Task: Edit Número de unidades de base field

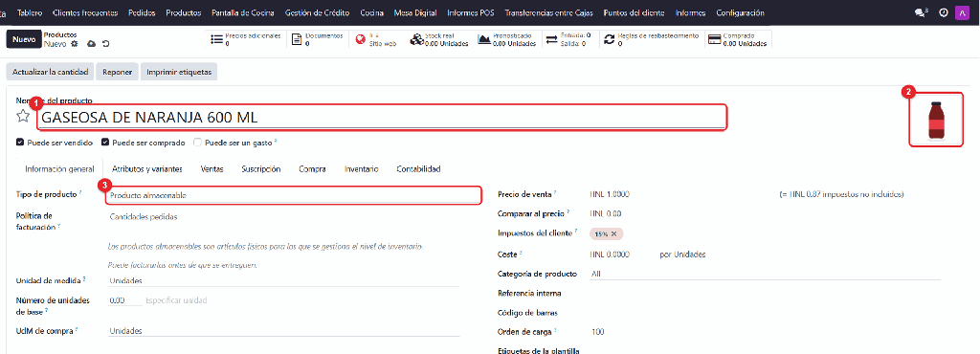Action: [x=125, y=300]
